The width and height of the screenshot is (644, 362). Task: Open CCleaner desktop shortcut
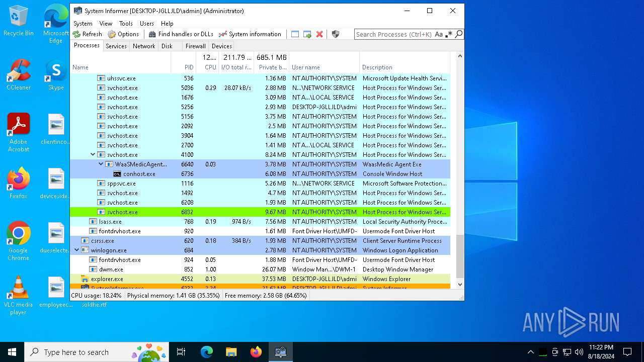coord(18,75)
